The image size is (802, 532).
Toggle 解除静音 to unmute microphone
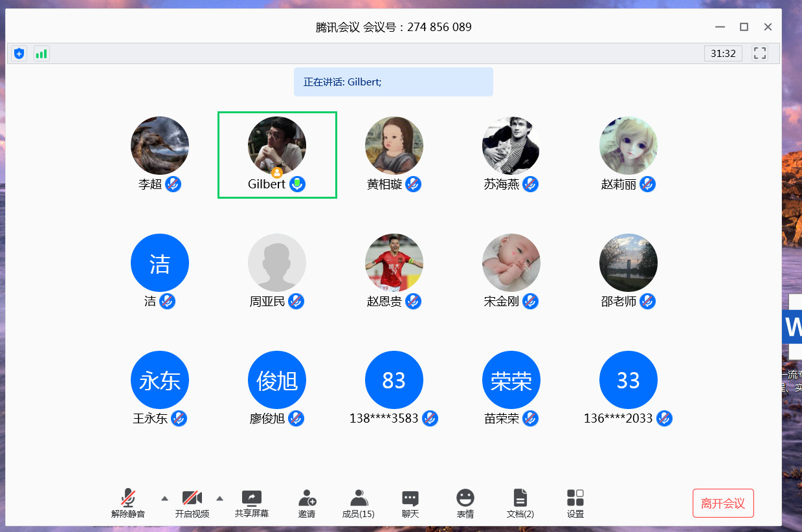pyautogui.click(x=128, y=504)
